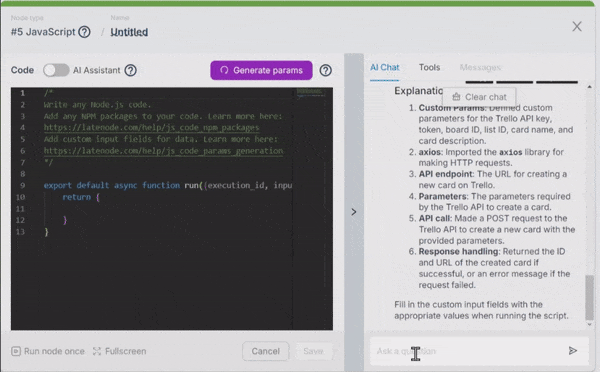This screenshot has width=600, height=372.
Task: Select the AI Chat tab
Action: (385, 67)
